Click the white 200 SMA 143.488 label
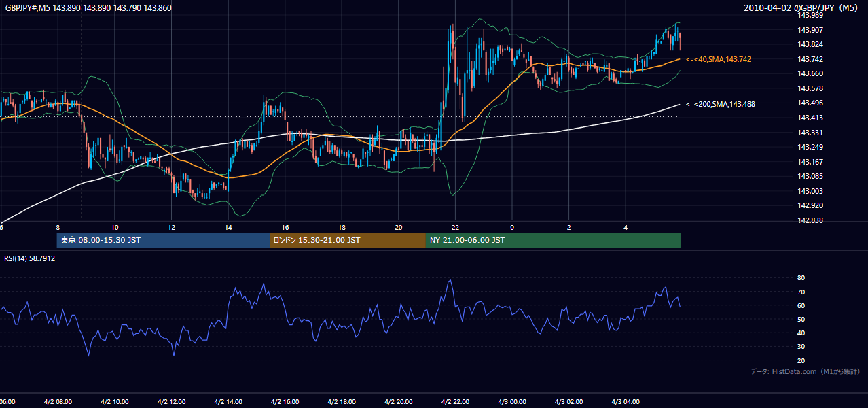The image size is (868, 408). point(721,104)
